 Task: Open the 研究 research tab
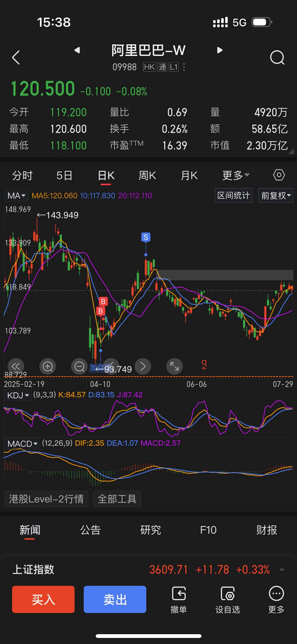point(150,530)
